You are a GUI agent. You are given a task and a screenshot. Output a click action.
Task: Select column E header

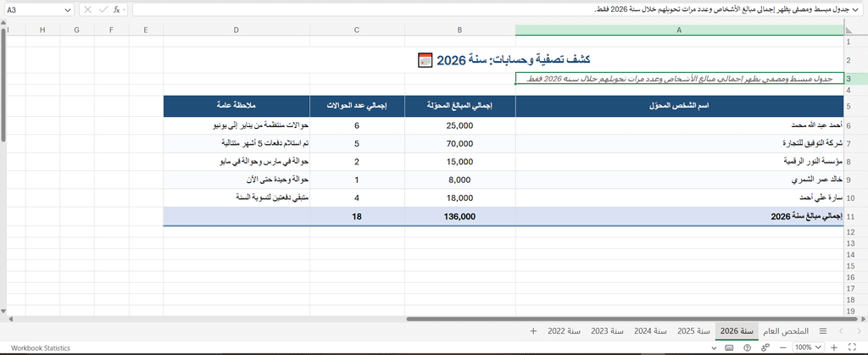point(146,31)
